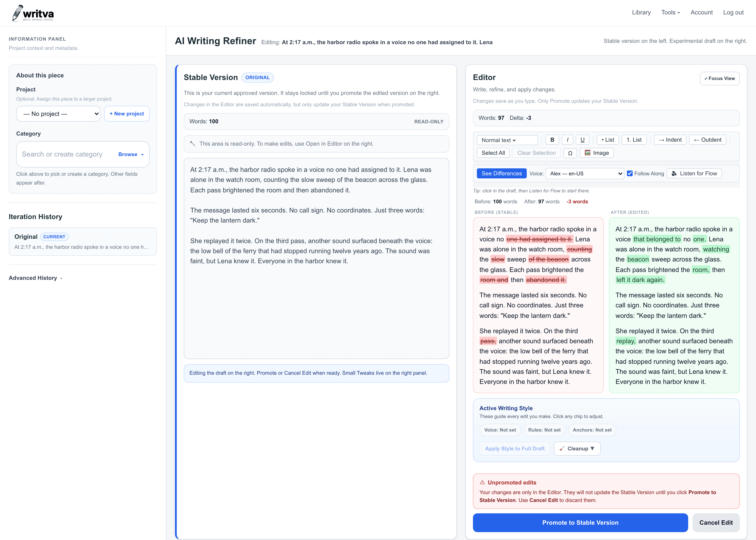Open the Normal text style dropdown

pos(507,140)
